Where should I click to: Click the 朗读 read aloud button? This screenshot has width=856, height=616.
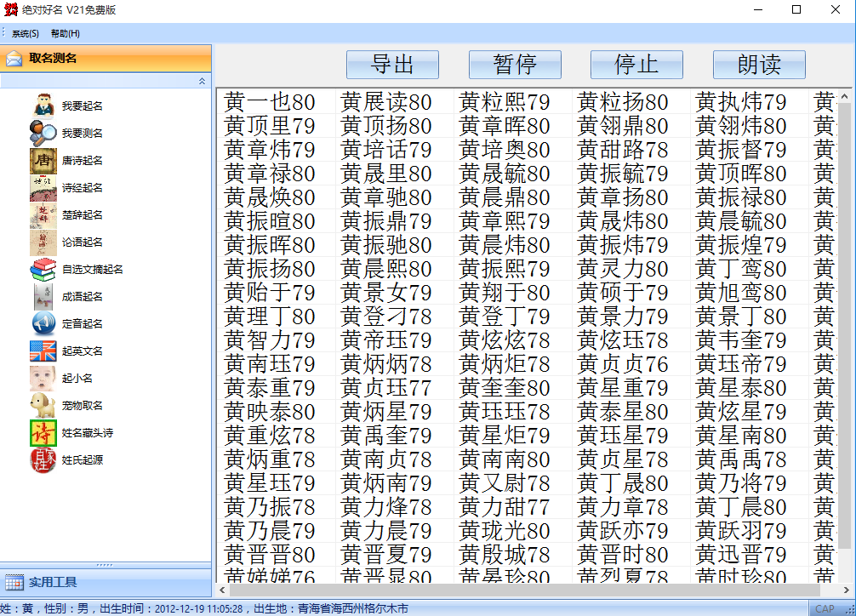click(x=759, y=65)
